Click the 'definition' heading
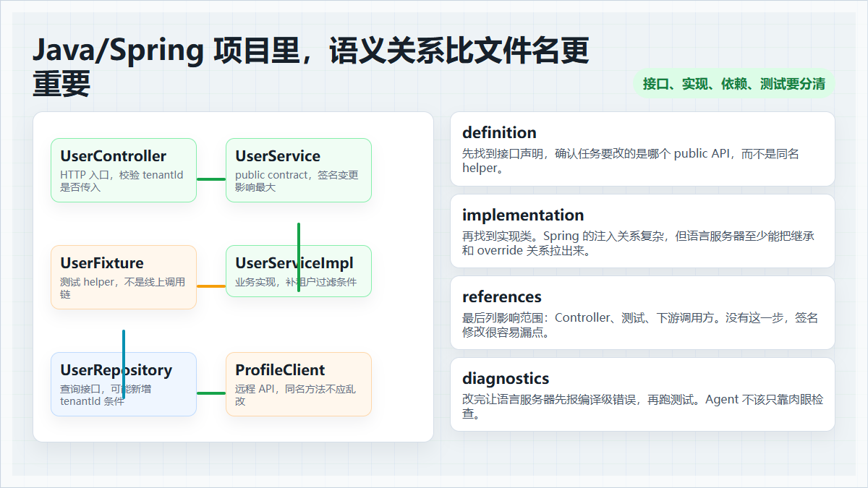This screenshot has height=488, width=868. coord(499,132)
